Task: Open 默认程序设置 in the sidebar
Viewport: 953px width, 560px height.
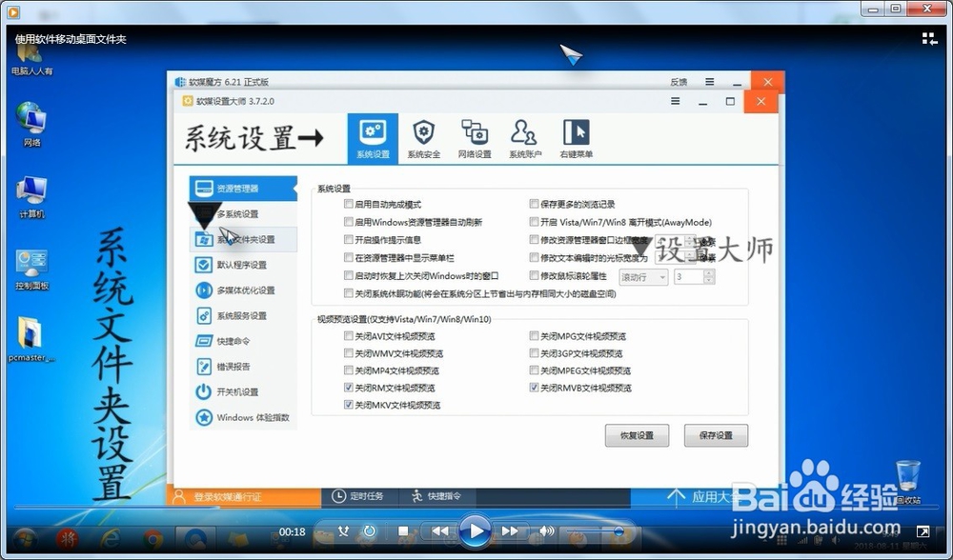Action: (243, 265)
